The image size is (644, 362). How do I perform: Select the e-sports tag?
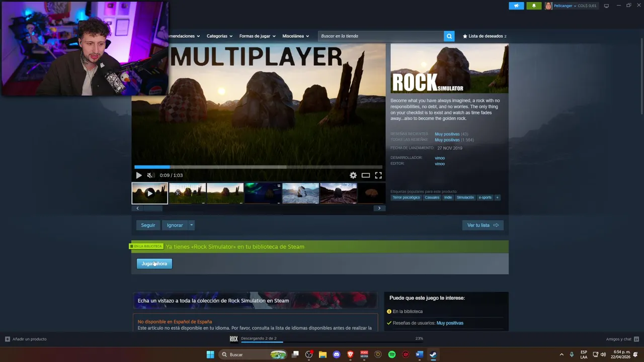(x=485, y=198)
